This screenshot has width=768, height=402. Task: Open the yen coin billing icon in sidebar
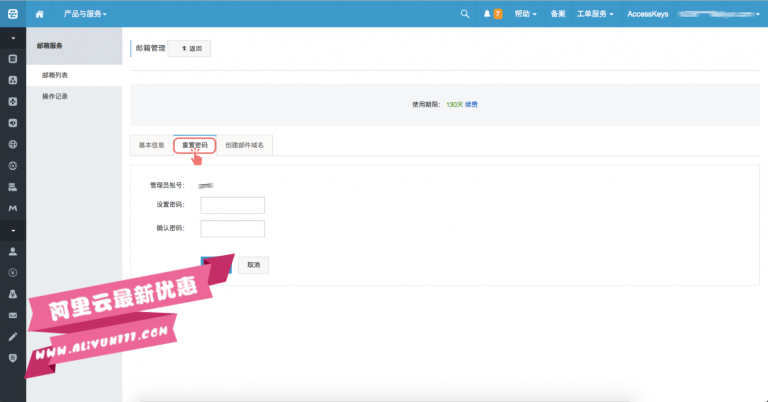13,273
